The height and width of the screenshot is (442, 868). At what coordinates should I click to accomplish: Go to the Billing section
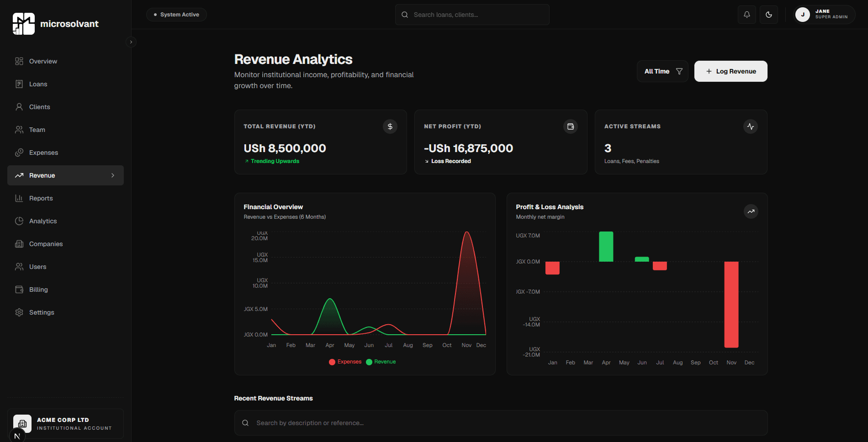[65, 289]
